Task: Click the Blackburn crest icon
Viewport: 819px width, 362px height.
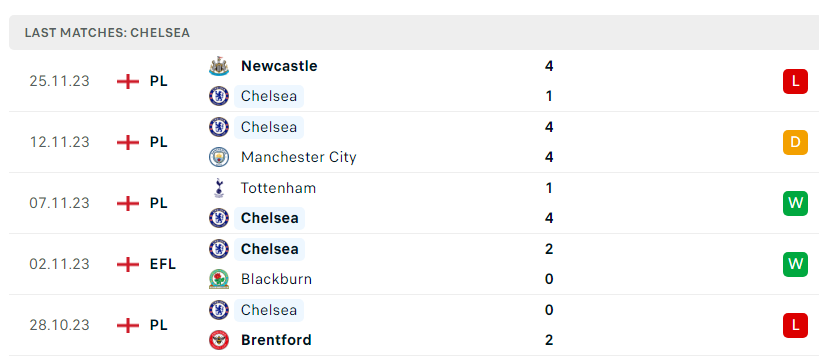Action: pos(219,279)
